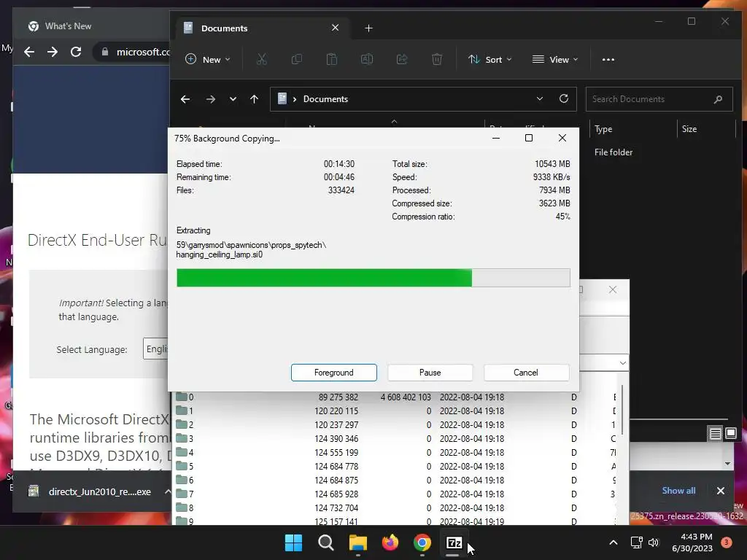Click 7-Zip taskbar icon
747x560 pixels.
454,542
